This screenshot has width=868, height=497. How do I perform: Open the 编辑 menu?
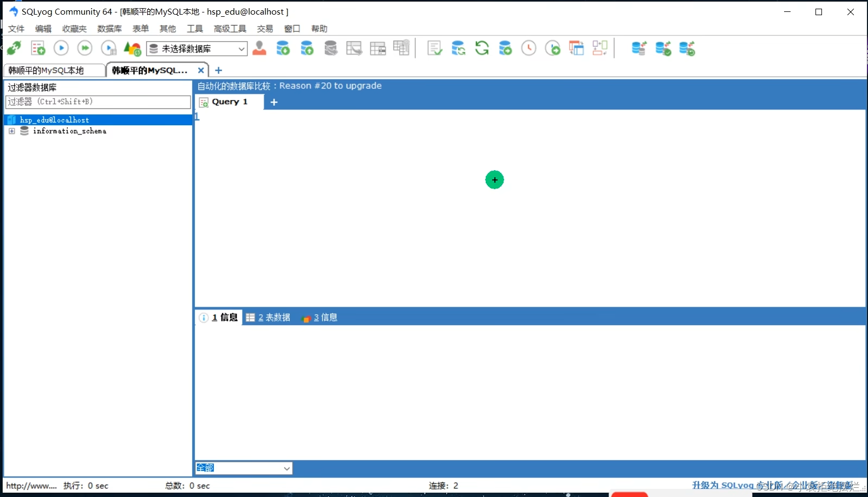43,29
